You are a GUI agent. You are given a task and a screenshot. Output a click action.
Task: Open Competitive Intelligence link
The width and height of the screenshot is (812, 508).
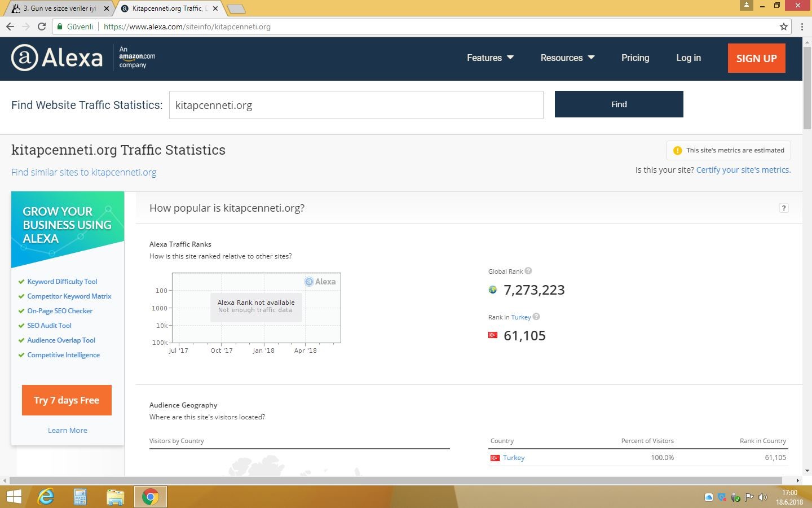tap(63, 355)
